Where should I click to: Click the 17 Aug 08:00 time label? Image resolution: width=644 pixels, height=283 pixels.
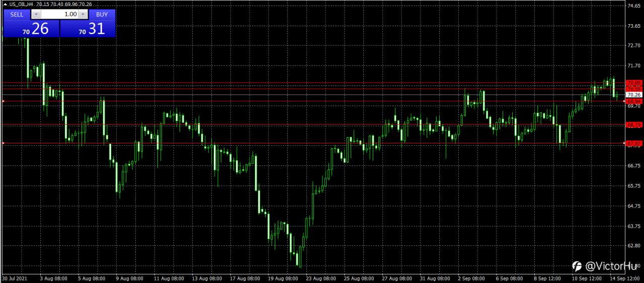click(246, 278)
